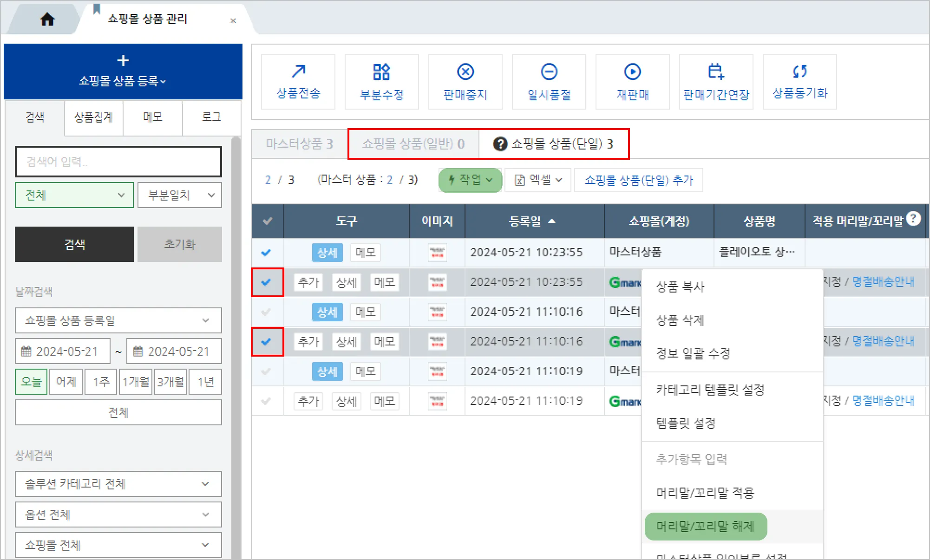Click the 일시품절 minus-circle icon
930x560 pixels.
click(x=549, y=72)
